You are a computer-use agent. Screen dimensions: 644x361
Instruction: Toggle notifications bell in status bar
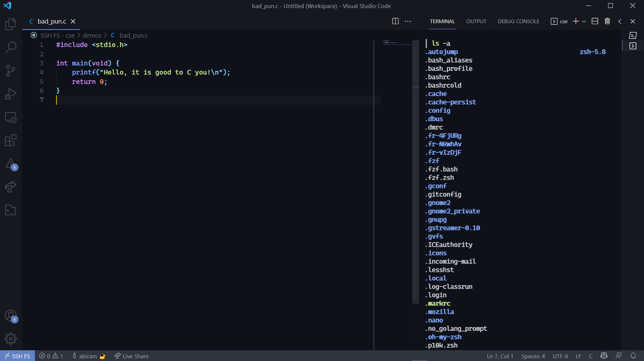(x=633, y=356)
